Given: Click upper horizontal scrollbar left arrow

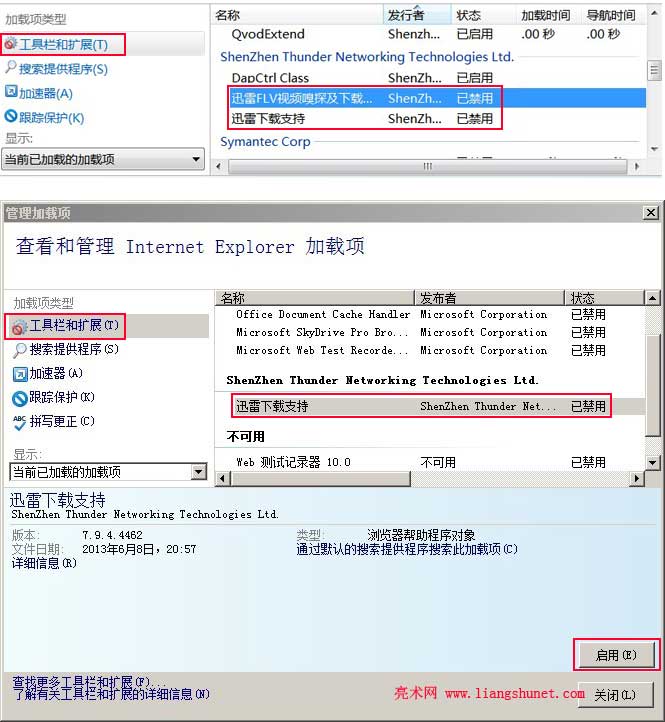Looking at the screenshot, I should 219,167.
